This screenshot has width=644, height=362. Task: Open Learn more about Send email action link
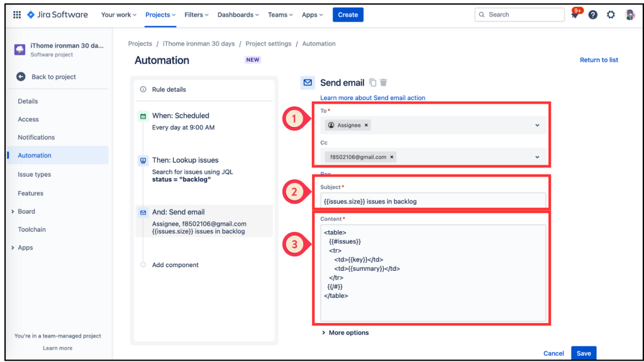click(x=372, y=97)
